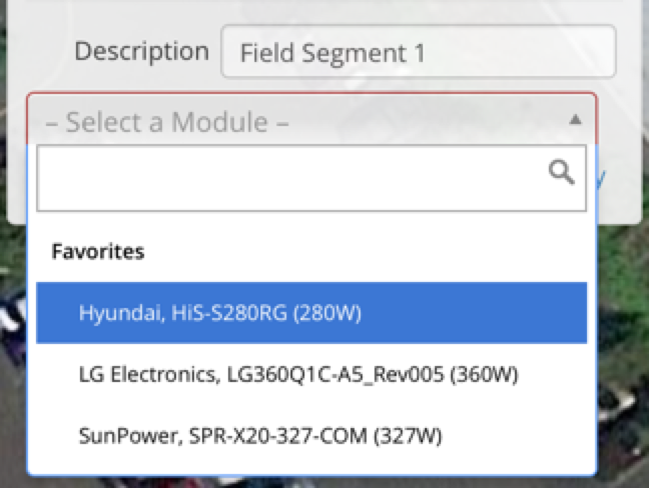The image size is (649, 488).
Task: Collapse the module list with the arrow
Action: coord(575,120)
